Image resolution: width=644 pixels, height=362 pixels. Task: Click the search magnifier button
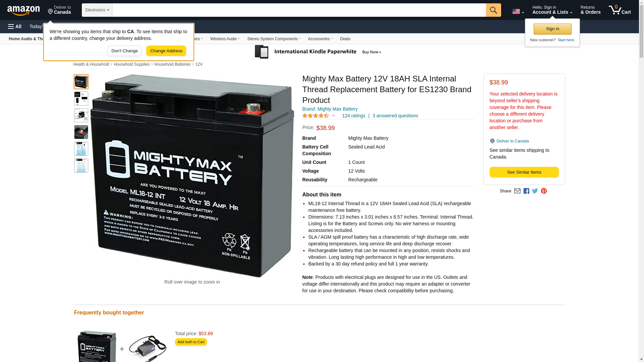(x=493, y=10)
